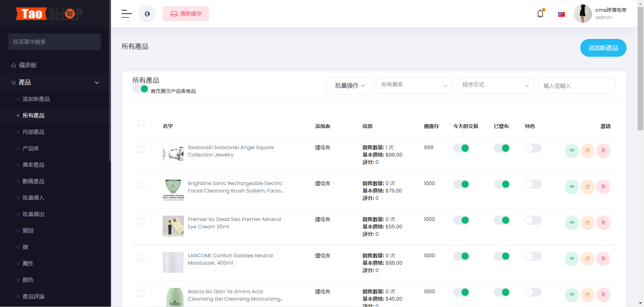View the Swarovski product with eye icon
644x307 pixels.
tap(572, 150)
